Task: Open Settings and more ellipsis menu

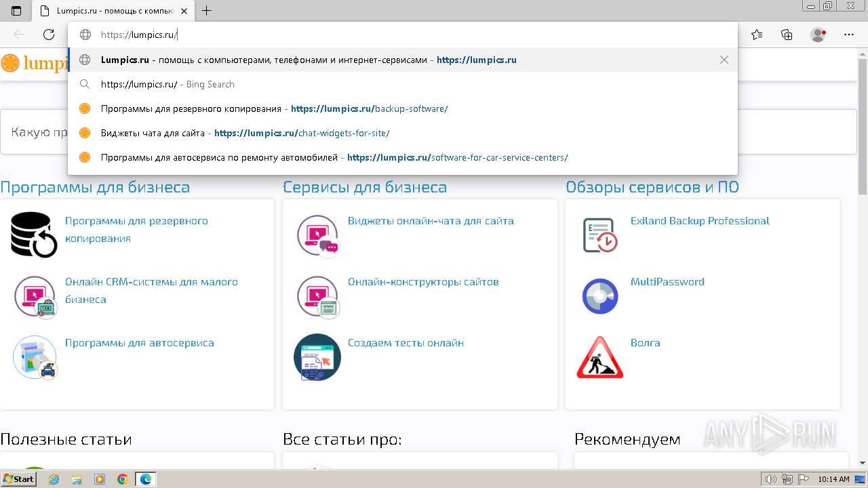Action: [x=849, y=35]
